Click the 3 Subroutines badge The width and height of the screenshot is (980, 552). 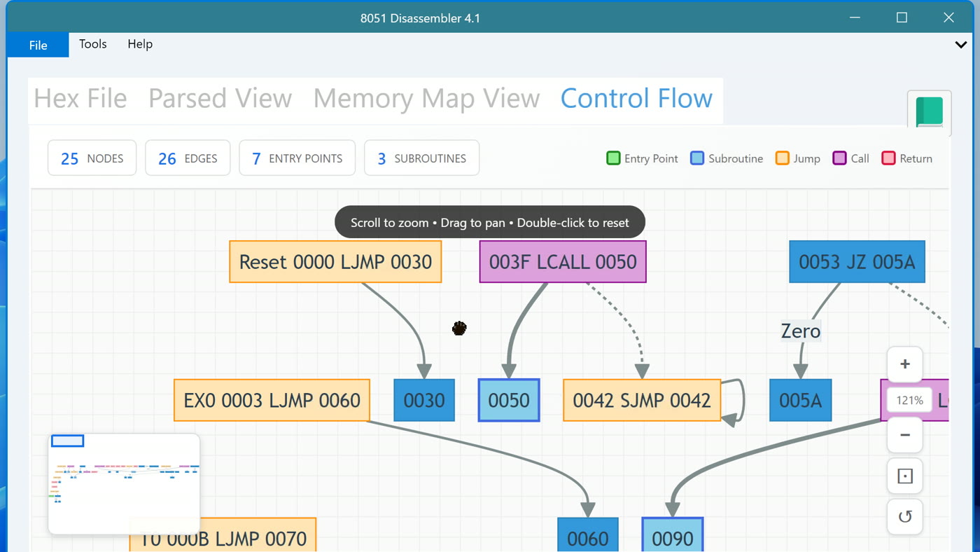[421, 158]
